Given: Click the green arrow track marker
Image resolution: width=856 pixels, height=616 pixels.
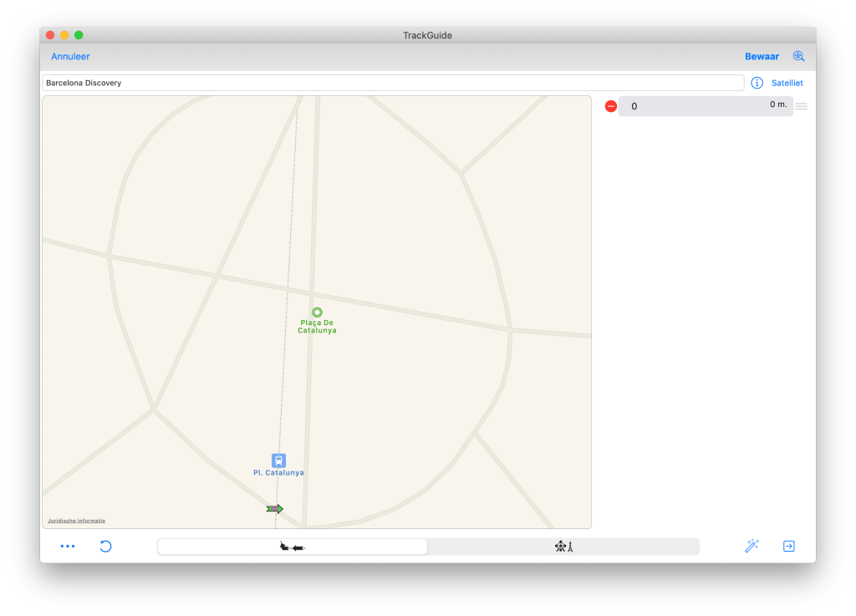Looking at the screenshot, I should [x=275, y=508].
